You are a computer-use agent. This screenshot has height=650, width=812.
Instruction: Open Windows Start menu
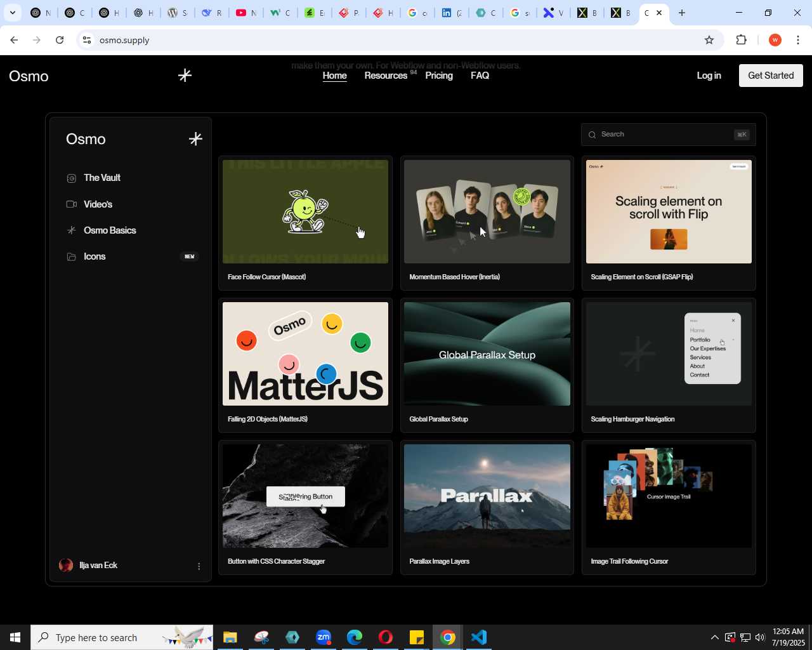[15, 637]
